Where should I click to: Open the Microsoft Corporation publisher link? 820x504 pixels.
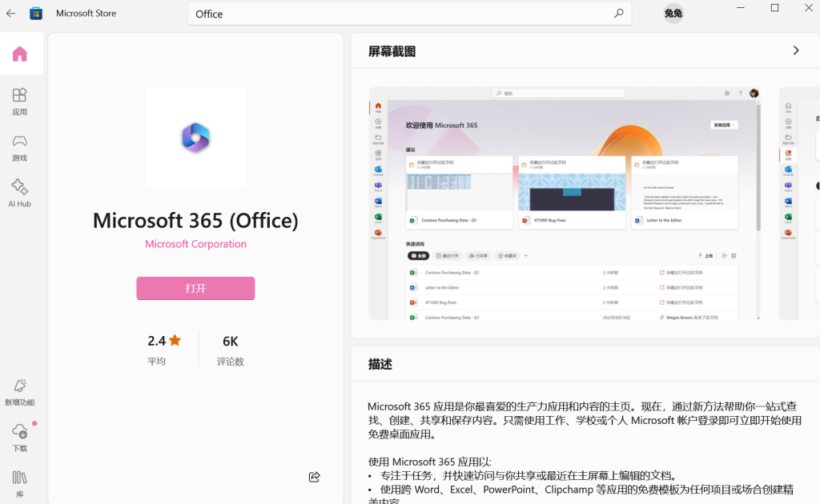pos(195,244)
